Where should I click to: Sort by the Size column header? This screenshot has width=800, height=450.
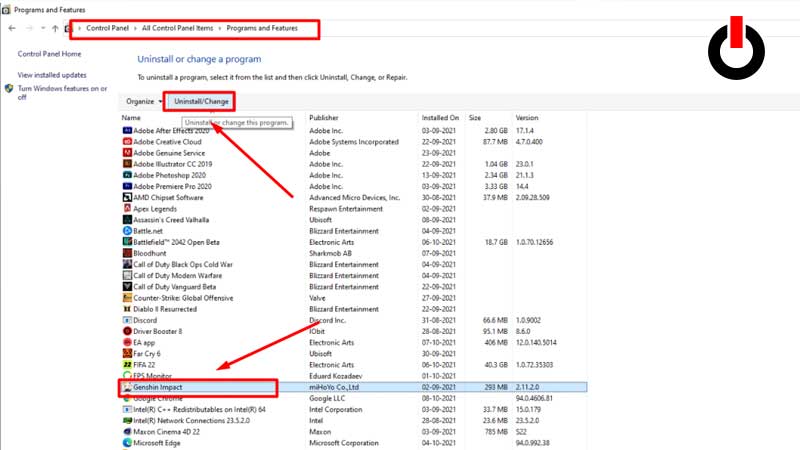pyautogui.click(x=475, y=118)
